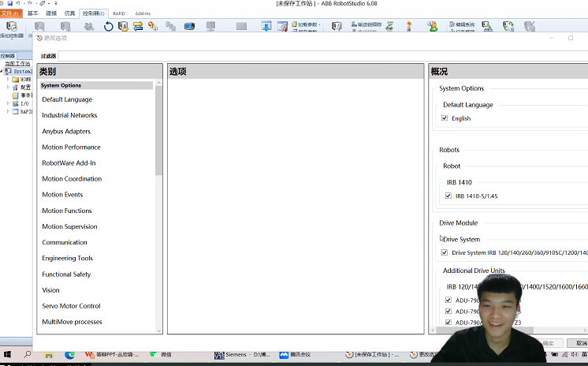Viewport: 588px width, 366px height.
Task: Click the 输送链跟踪 conveyor tracking item
Action: point(366,24)
